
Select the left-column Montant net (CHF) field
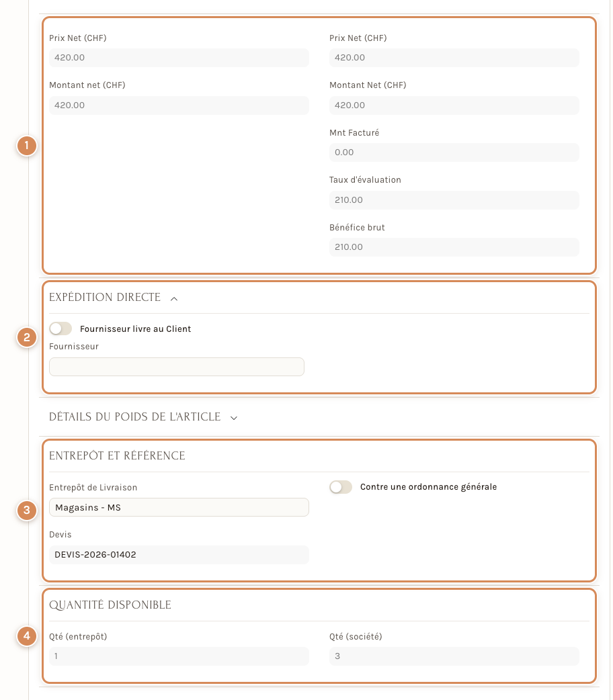179,105
